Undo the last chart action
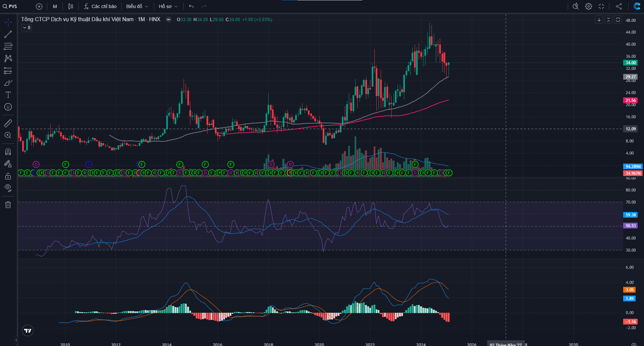 (191, 6)
